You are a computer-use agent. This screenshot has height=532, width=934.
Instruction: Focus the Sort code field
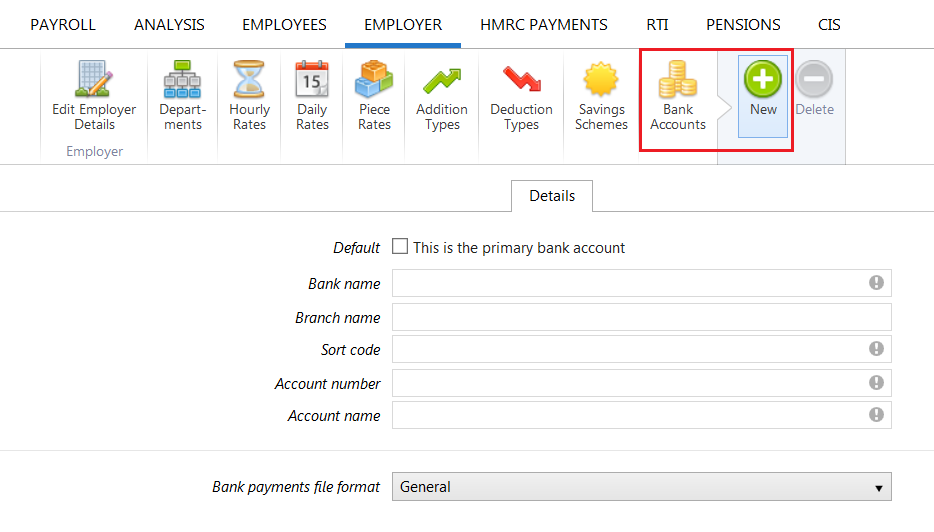(642, 349)
